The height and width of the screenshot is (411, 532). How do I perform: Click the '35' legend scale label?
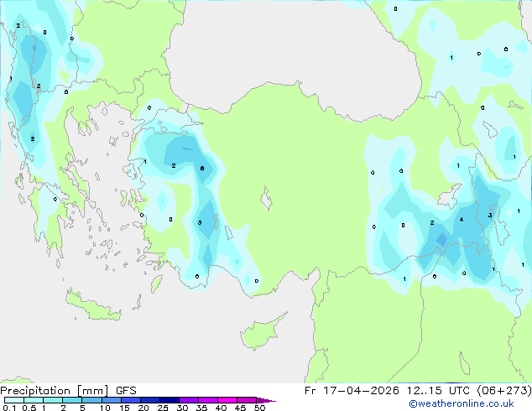[201, 408]
